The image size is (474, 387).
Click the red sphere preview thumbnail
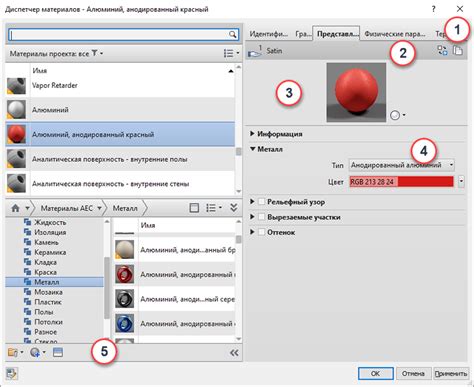pos(356,92)
